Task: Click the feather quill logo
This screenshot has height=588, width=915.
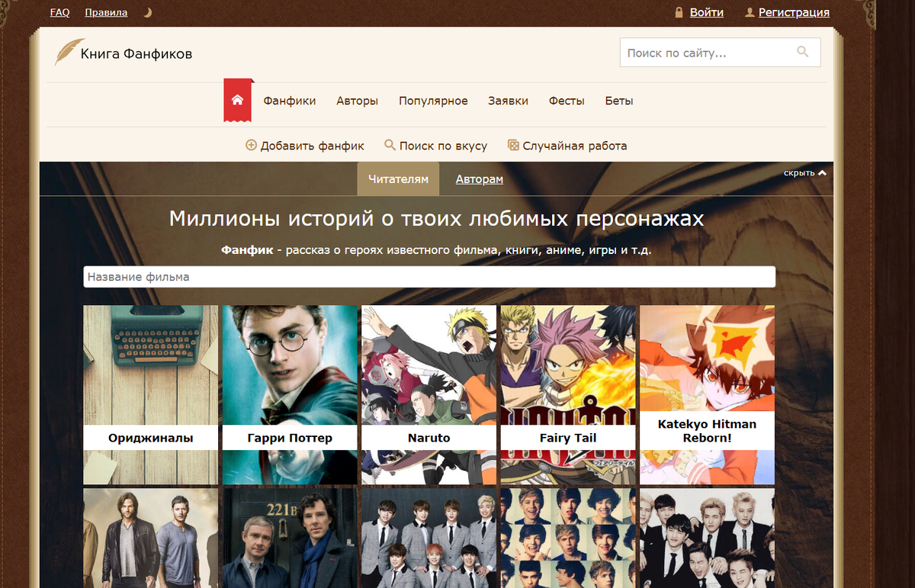Action: tap(69, 52)
